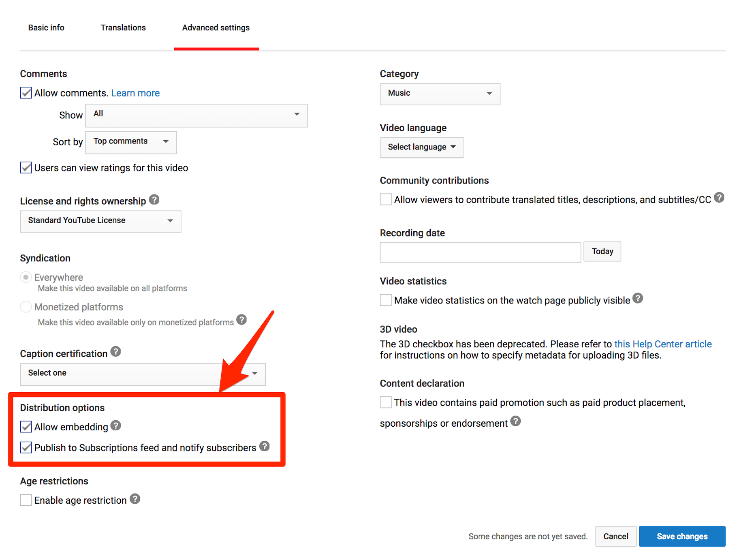Viewport: 739px width, 560px height.
Task: Open the Sort by comments dropdown
Action: 130,142
